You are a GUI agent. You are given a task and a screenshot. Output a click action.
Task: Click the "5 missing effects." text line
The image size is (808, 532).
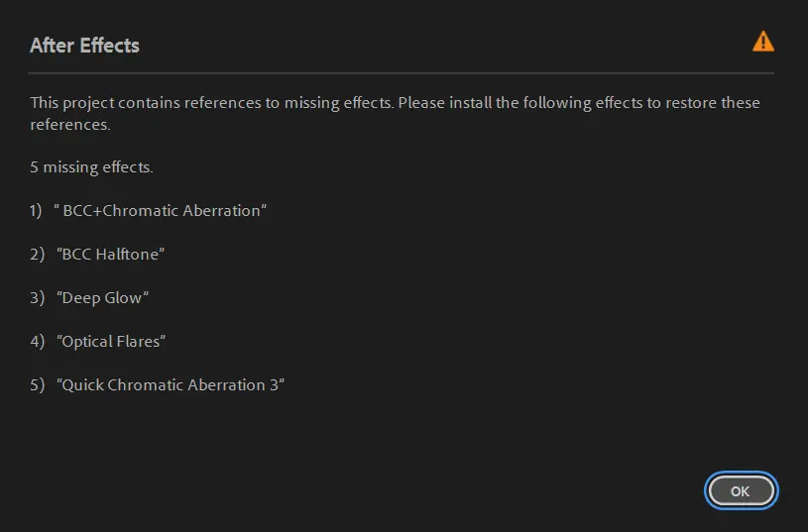tap(91, 167)
